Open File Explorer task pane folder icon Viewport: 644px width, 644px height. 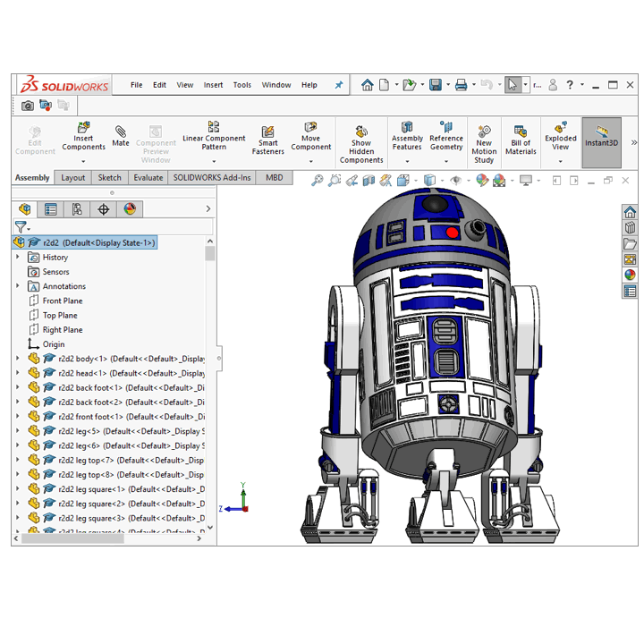630,243
